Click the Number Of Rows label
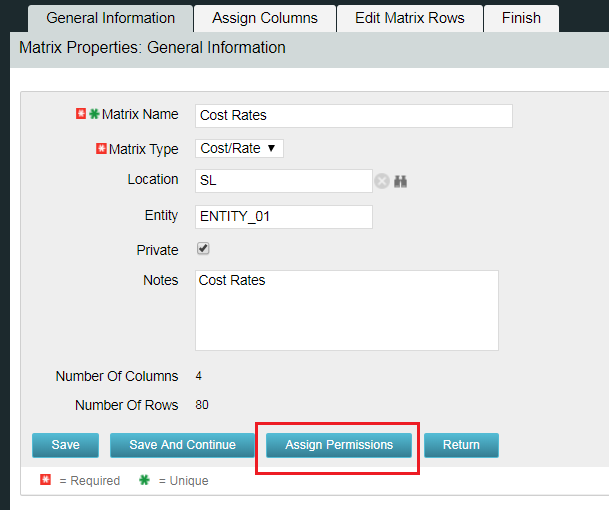Screen dimensions: 609x510 (127, 405)
